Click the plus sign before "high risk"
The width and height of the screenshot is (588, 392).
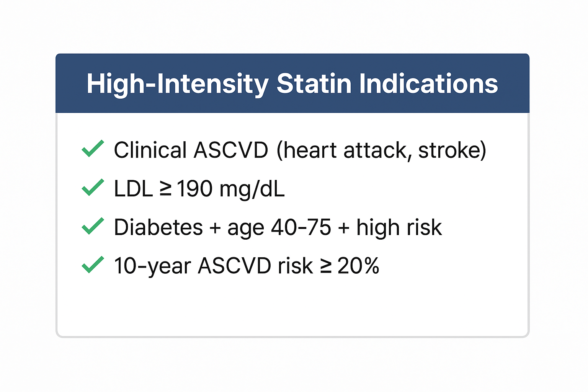(344, 228)
